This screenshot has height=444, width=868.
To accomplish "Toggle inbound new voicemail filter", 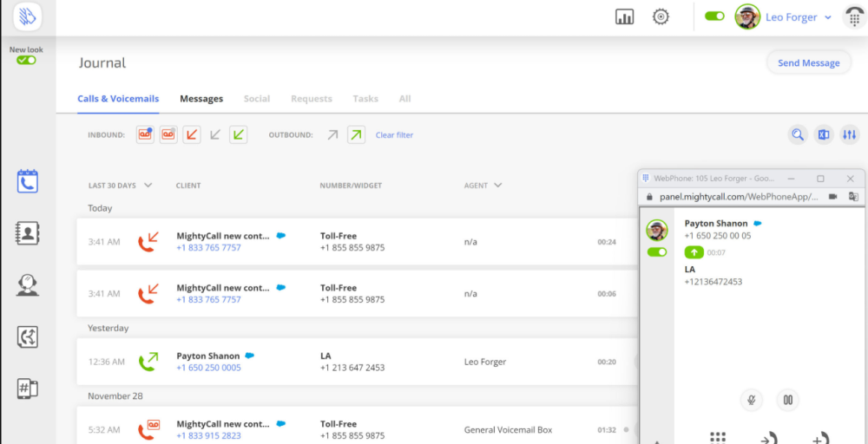I will [x=145, y=134].
